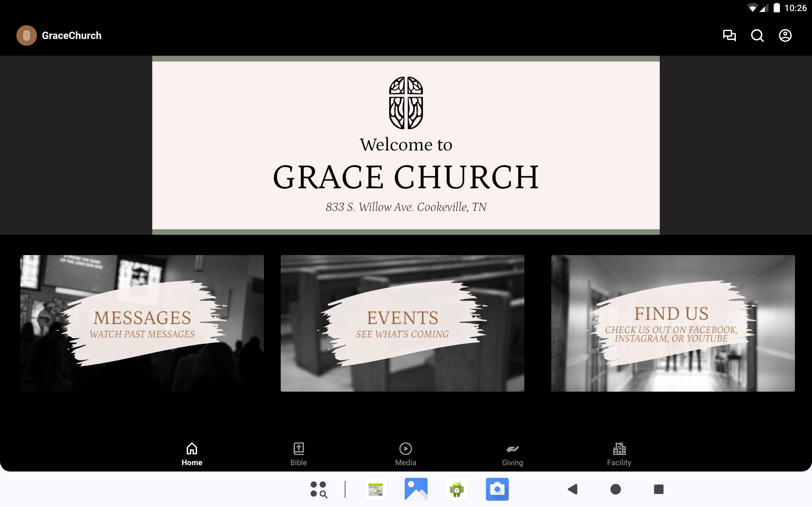Image resolution: width=812 pixels, height=507 pixels.
Task: Open the chat messages icon
Action: (x=729, y=35)
